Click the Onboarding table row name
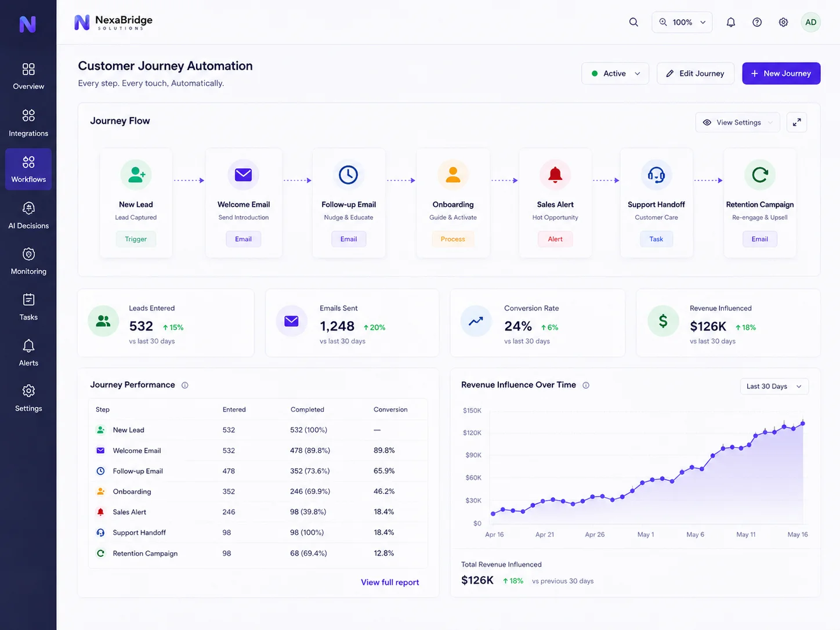The image size is (840, 630). pyautogui.click(x=132, y=492)
